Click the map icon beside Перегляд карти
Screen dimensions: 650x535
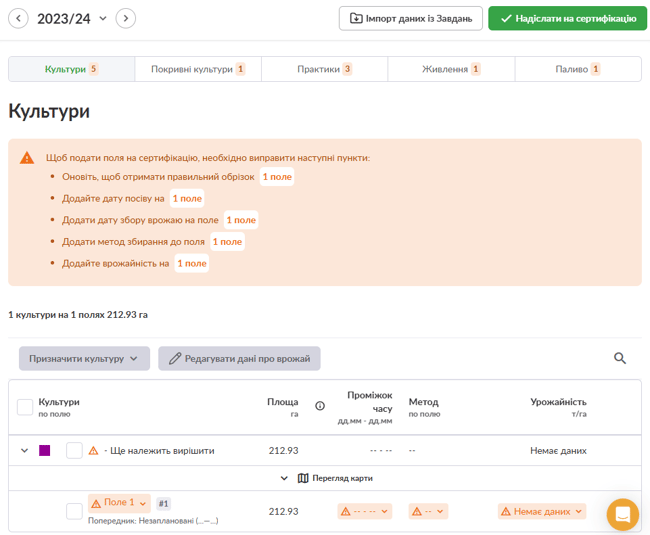[x=303, y=478]
